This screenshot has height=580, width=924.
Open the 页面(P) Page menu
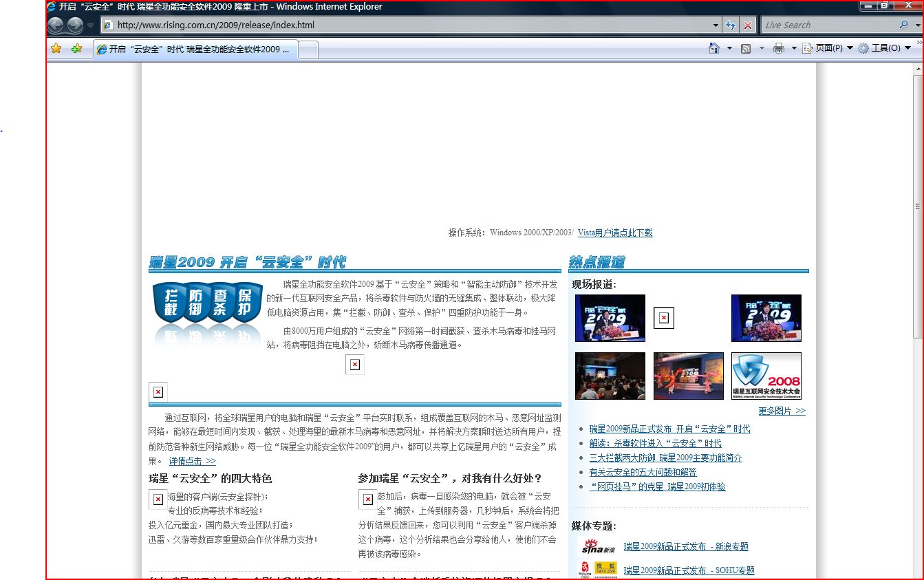pos(828,48)
